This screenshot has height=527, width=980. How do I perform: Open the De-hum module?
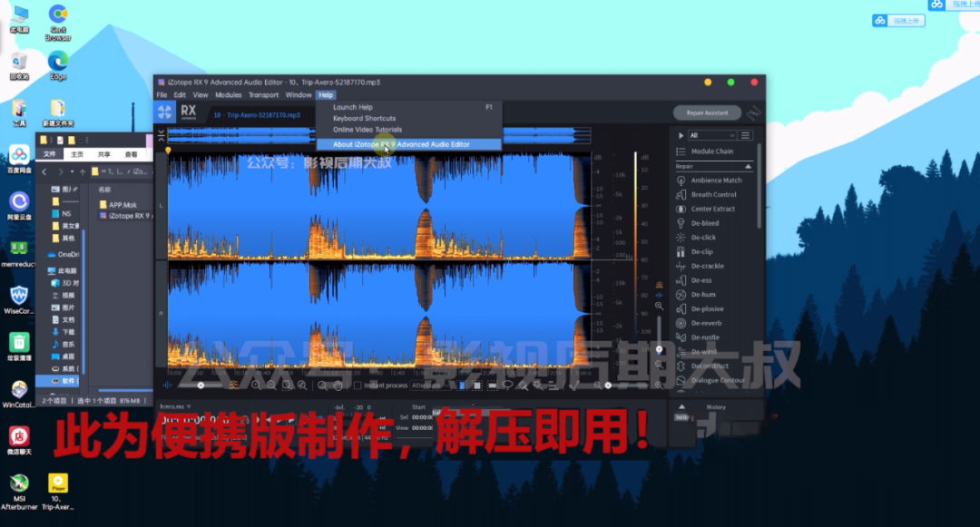702,295
